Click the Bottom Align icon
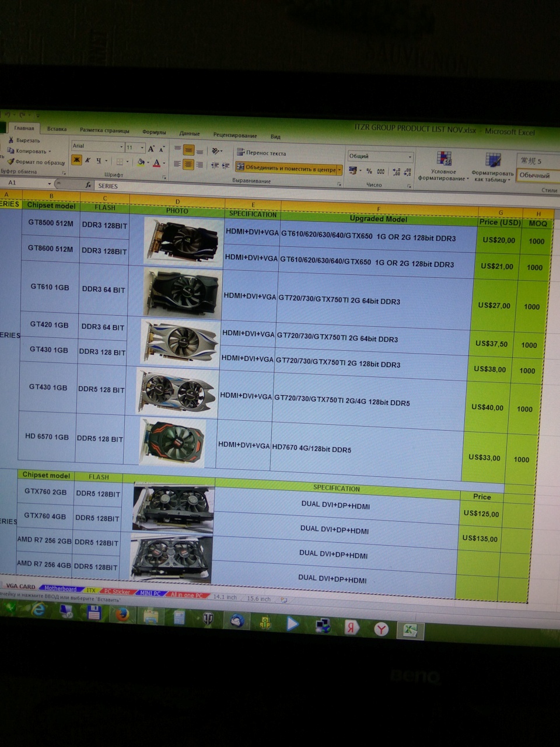The image size is (560, 747). [x=199, y=151]
